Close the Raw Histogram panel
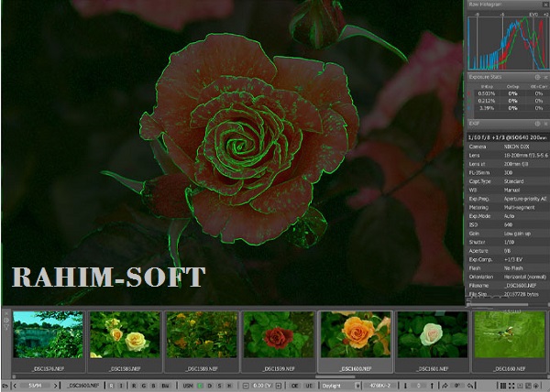The height and width of the screenshot is (392, 550). (x=544, y=5)
